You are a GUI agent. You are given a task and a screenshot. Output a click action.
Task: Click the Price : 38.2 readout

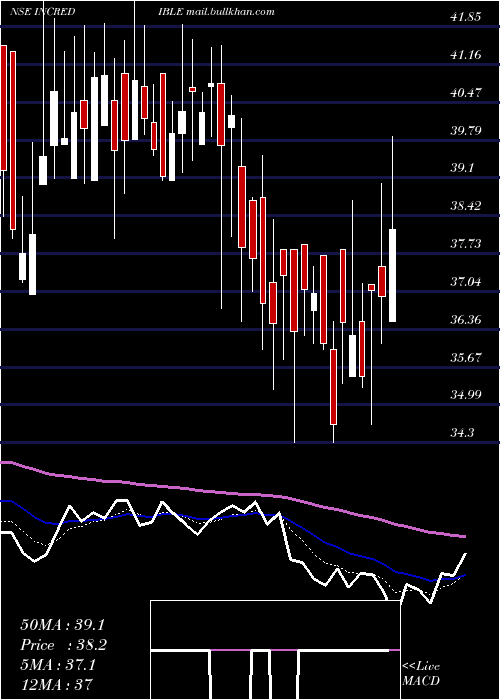point(63,645)
